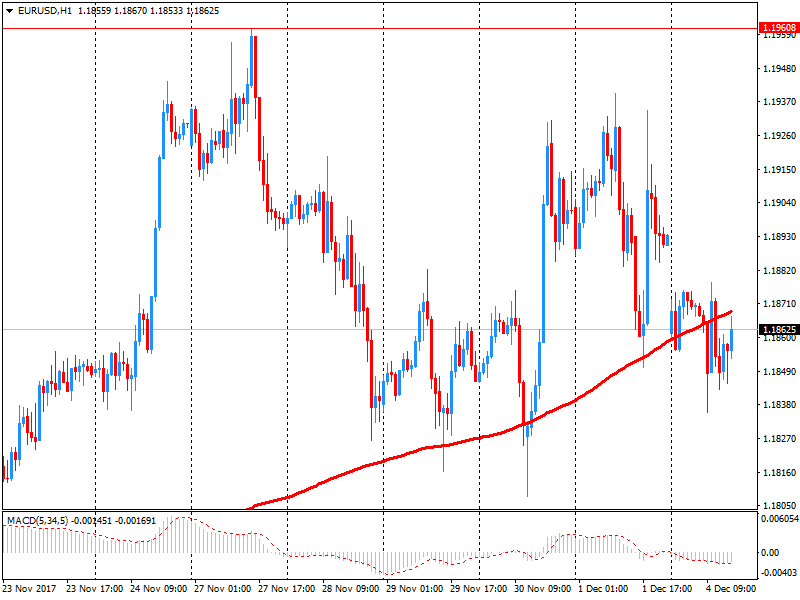This screenshot has height=600, width=800.
Task: Select the red 1.19608 price level tag
Action: point(779,28)
